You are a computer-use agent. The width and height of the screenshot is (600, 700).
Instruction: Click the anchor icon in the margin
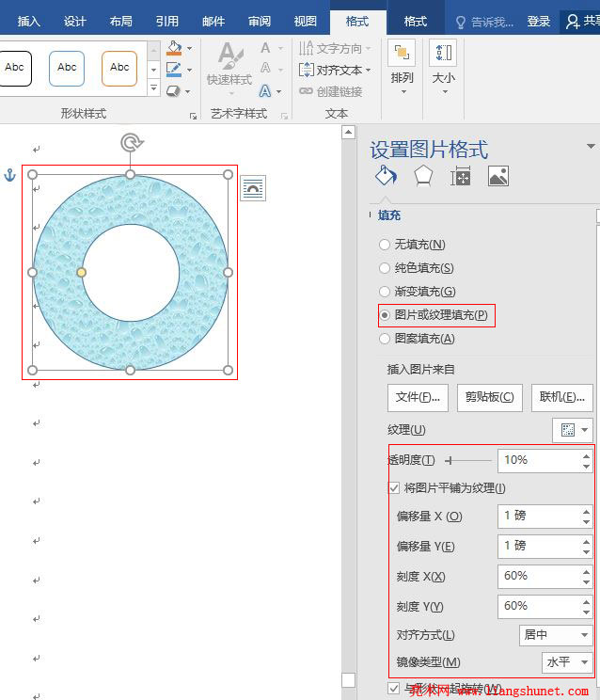pos(9,175)
